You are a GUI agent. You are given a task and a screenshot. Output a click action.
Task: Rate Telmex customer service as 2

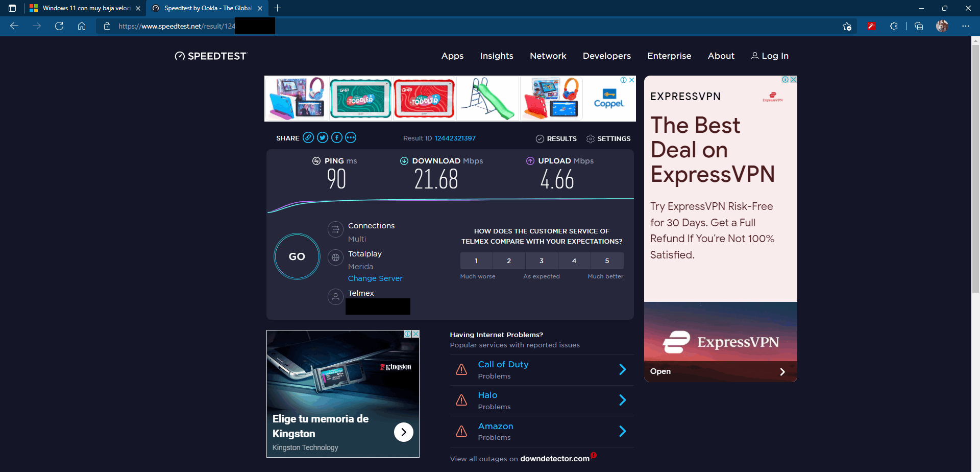click(x=509, y=261)
